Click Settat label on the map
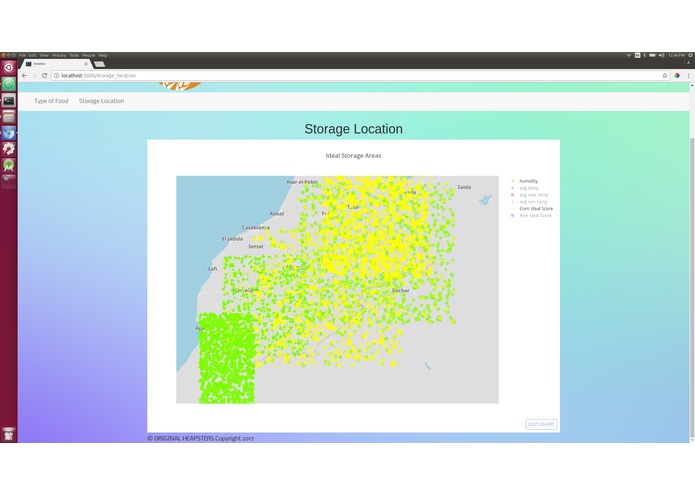The height and width of the screenshot is (494, 695). (x=256, y=246)
